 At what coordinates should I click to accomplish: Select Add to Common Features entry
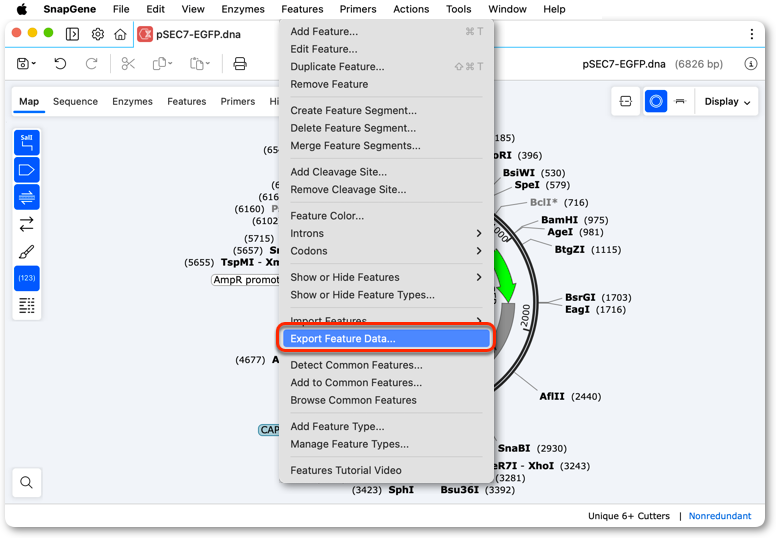tap(386, 383)
